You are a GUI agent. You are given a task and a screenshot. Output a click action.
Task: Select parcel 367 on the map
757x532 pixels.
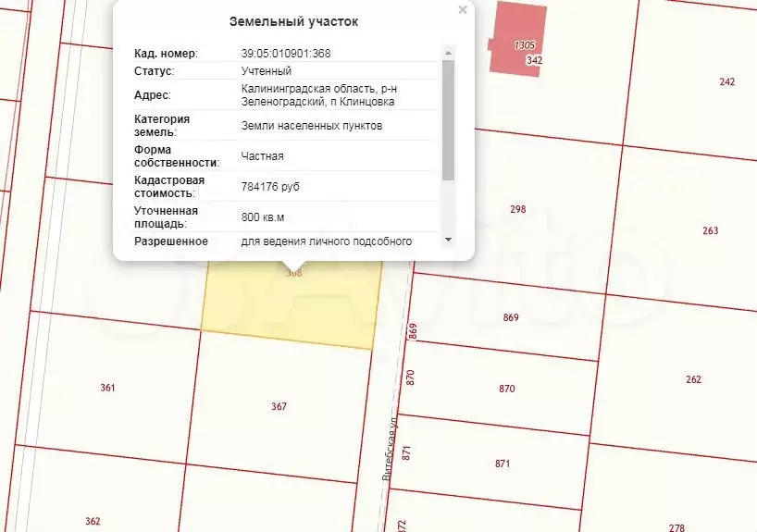pos(279,406)
